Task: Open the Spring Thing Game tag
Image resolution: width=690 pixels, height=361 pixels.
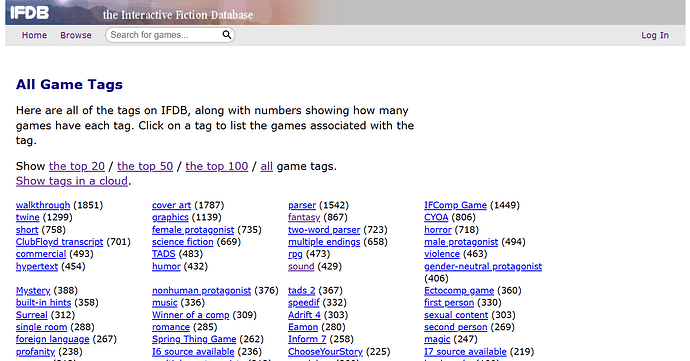Action: (194, 339)
